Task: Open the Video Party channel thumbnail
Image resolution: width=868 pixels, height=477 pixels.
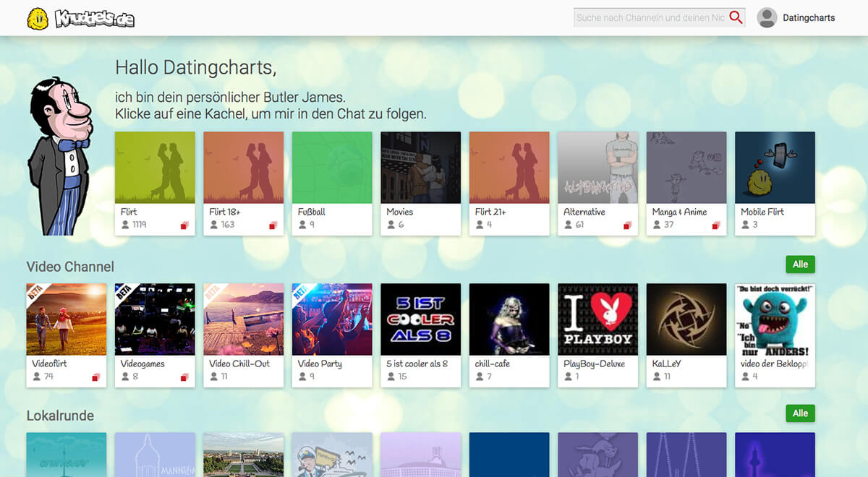Action: (x=332, y=319)
